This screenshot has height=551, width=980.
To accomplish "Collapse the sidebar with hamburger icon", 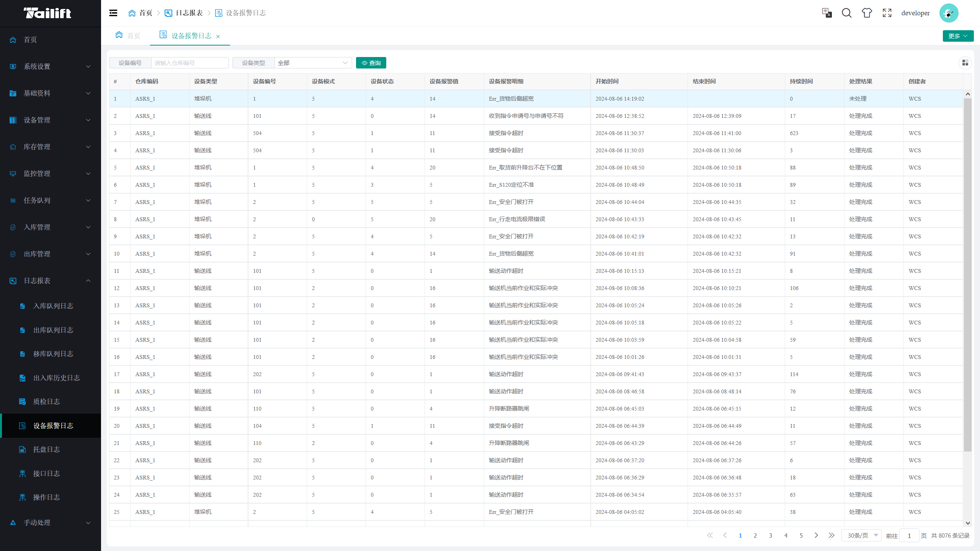I will pos(113,13).
